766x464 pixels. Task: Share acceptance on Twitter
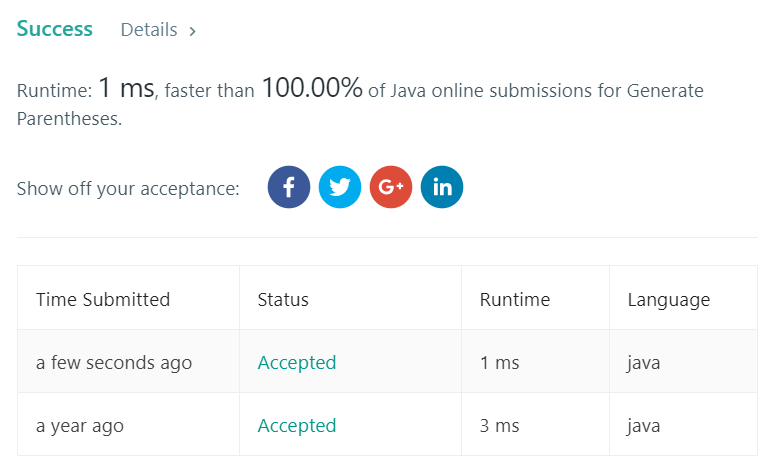tap(340, 187)
